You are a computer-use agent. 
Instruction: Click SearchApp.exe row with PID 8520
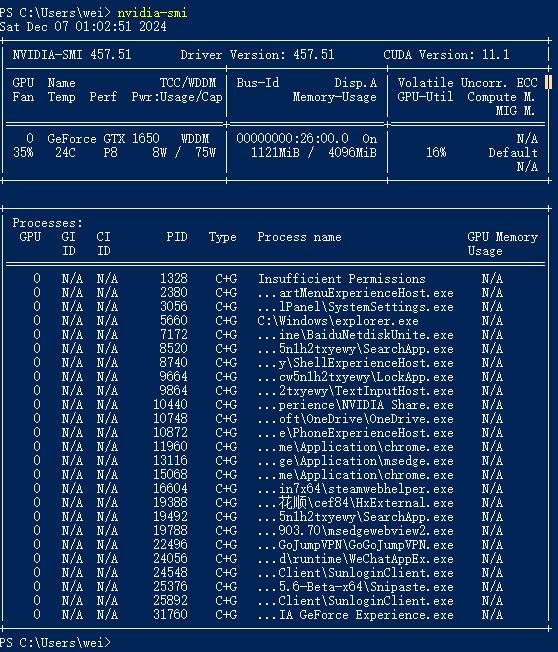(x=275, y=349)
